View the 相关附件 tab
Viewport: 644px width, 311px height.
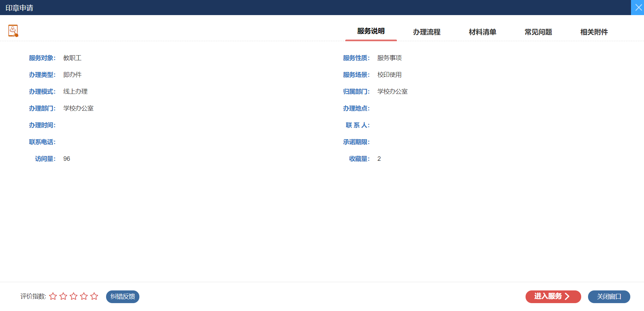click(594, 32)
